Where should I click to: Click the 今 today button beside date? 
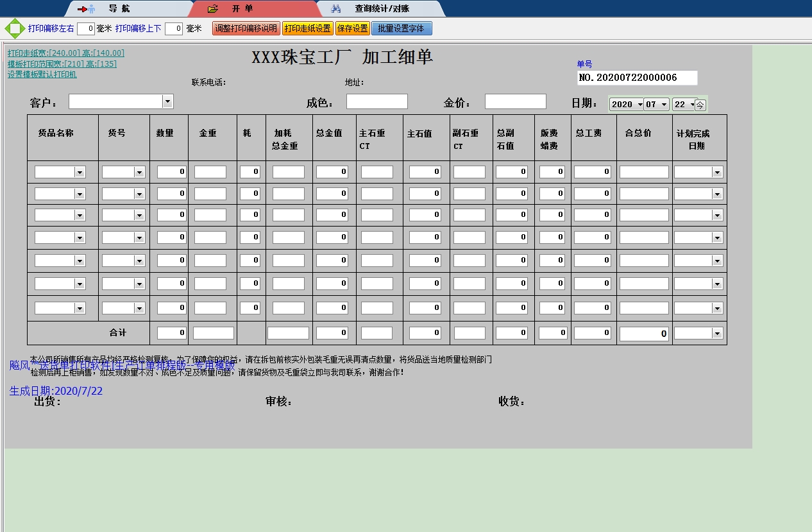pyautogui.click(x=700, y=105)
